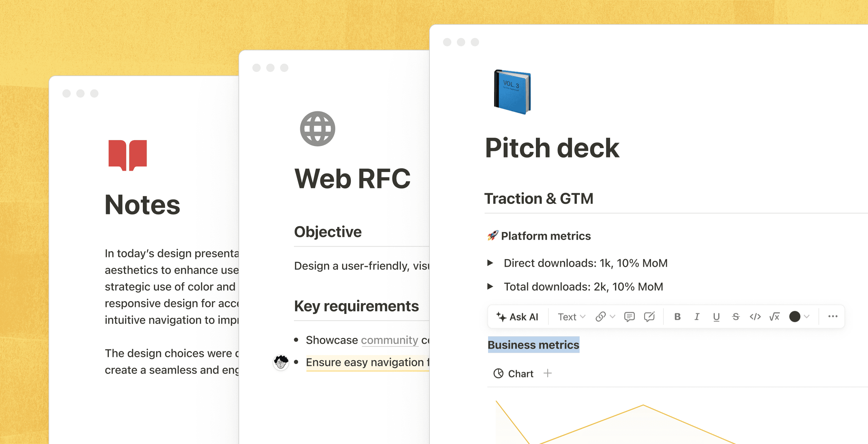
Task: Click the highlighted Business metrics heading
Action: 533,345
